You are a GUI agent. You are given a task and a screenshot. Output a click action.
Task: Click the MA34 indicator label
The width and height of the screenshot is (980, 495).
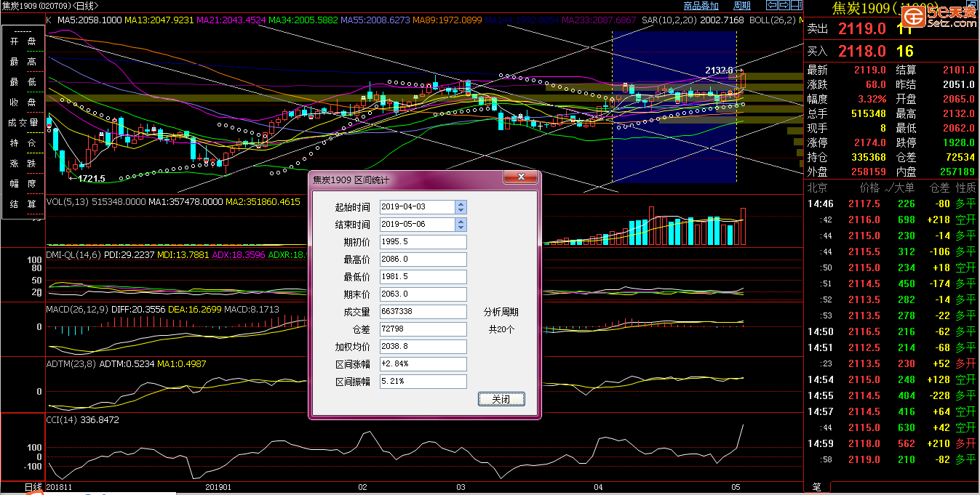coord(303,20)
